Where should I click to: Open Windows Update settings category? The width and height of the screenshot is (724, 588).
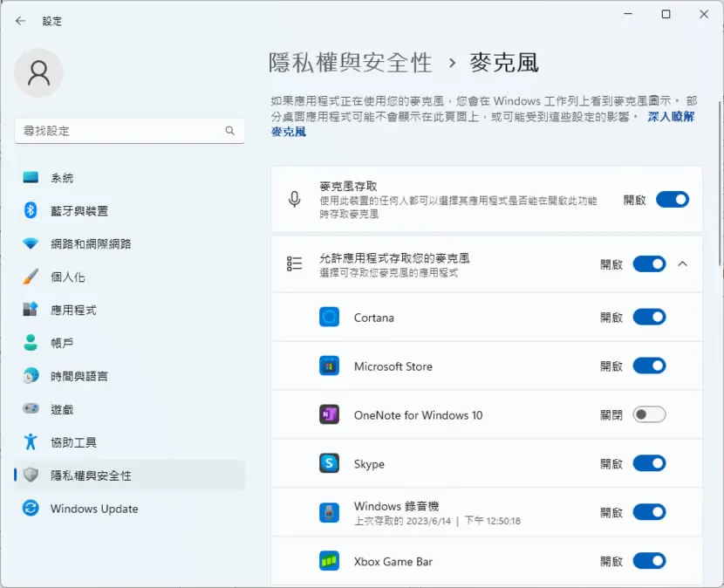tap(130, 509)
